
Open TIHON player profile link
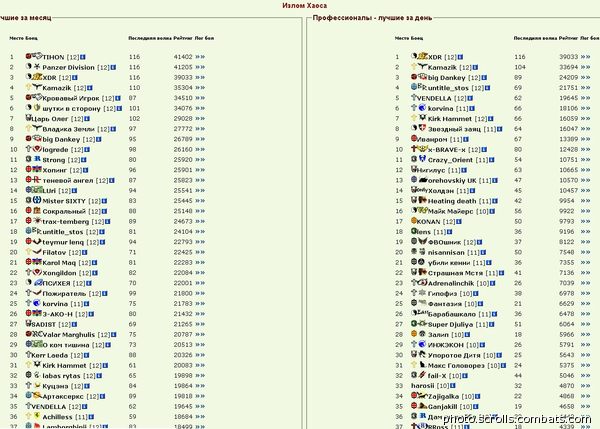pos(53,57)
